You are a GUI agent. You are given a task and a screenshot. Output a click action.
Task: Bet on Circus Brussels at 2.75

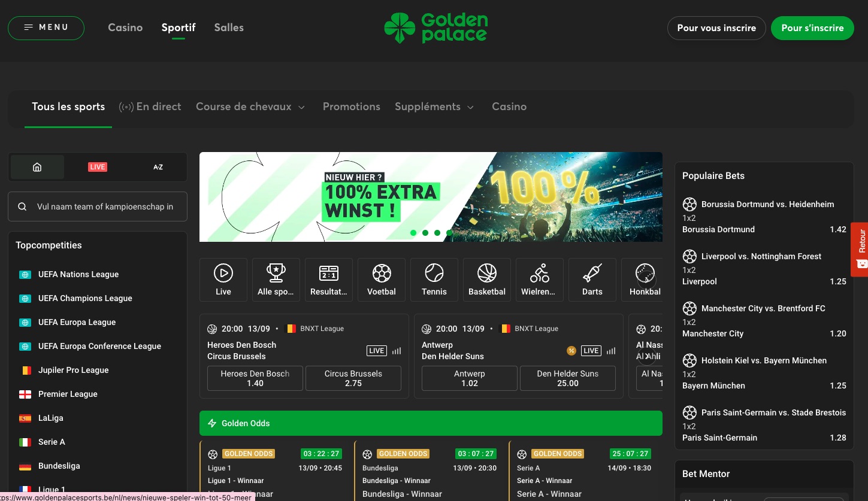click(x=353, y=378)
